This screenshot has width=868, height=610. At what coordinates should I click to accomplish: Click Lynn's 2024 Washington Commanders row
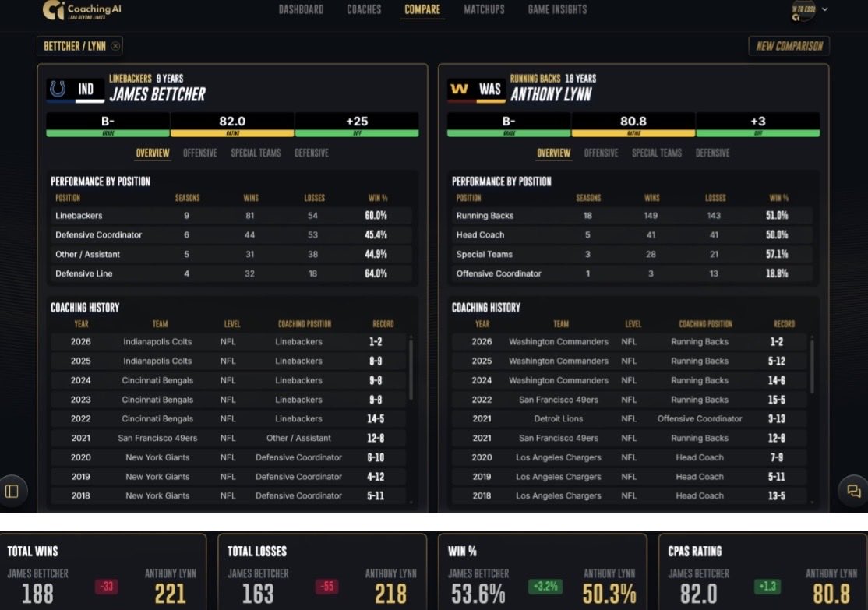click(630, 380)
